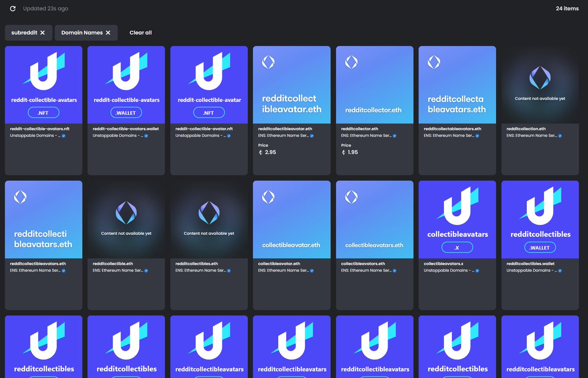Open the collectibleavatar.eth card image

[292, 220]
